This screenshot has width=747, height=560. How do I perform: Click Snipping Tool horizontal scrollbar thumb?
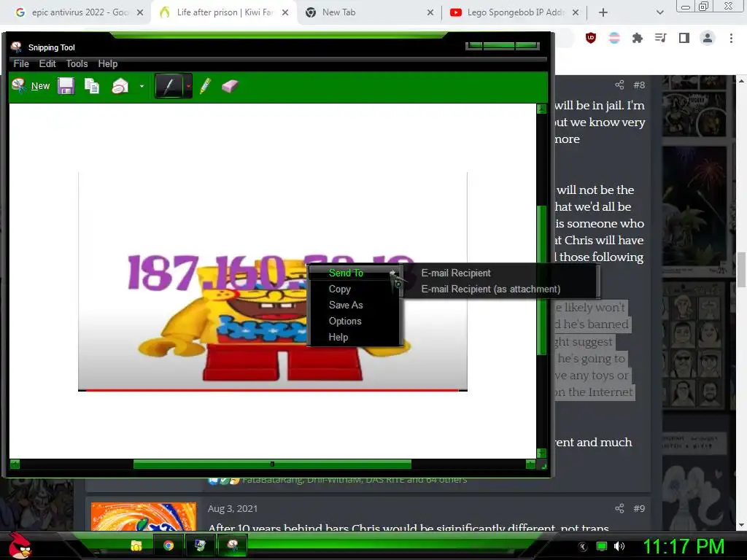(272, 464)
